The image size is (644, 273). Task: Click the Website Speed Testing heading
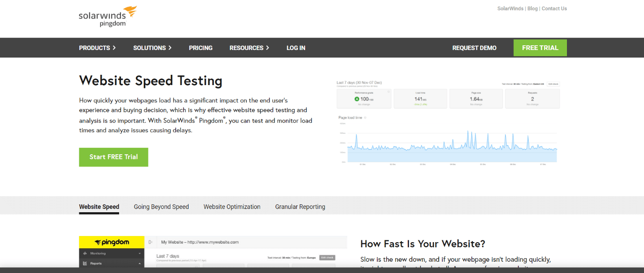pyautogui.click(x=150, y=81)
